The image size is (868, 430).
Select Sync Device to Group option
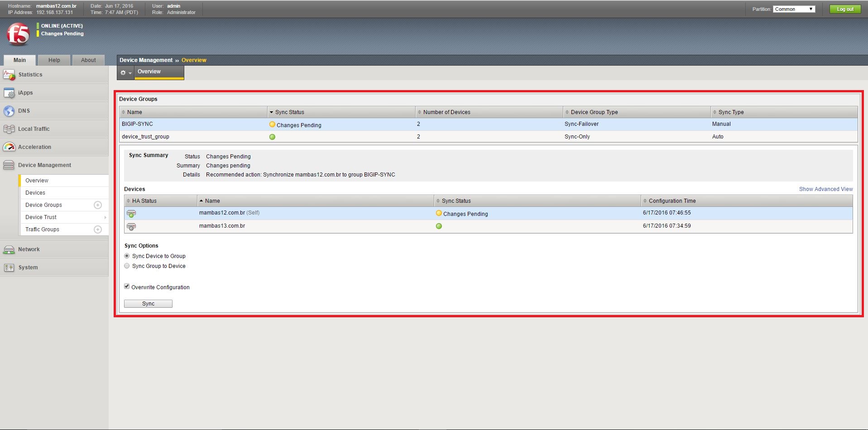point(127,256)
